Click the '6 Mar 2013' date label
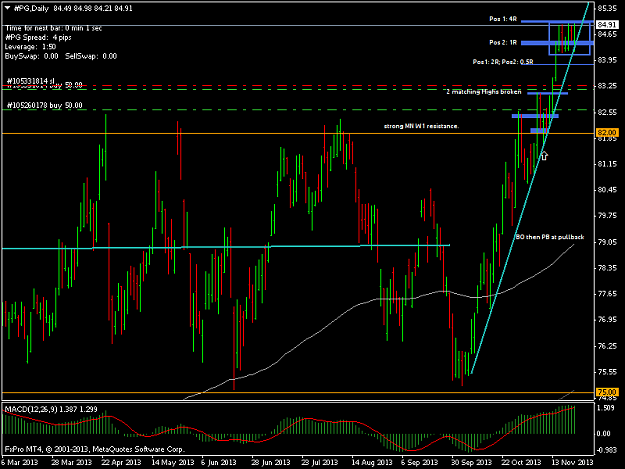Screen dimensions: 625x469 pyautogui.click(x=20, y=462)
